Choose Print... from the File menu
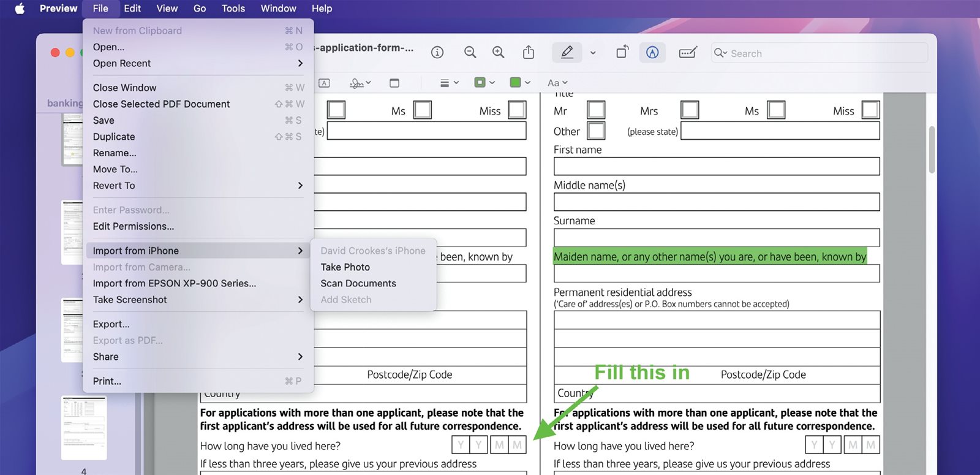The image size is (980, 475). (x=198, y=381)
